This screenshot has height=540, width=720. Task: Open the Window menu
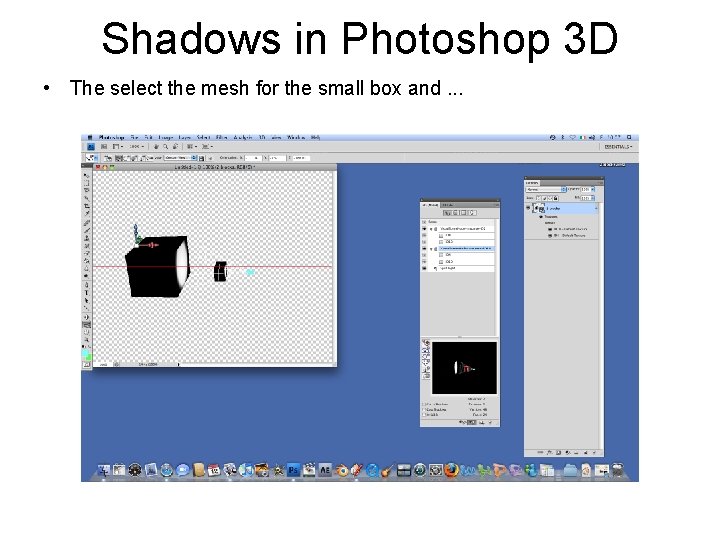296,137
